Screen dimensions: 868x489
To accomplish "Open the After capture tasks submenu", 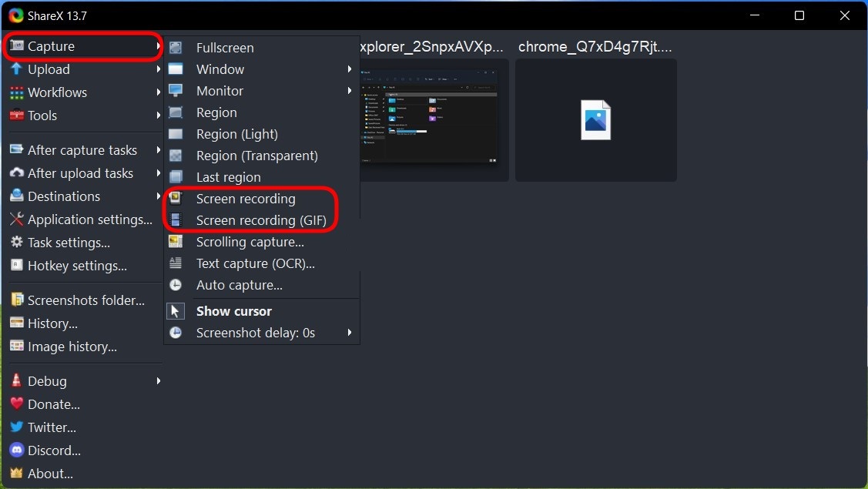I will (82, 149).
